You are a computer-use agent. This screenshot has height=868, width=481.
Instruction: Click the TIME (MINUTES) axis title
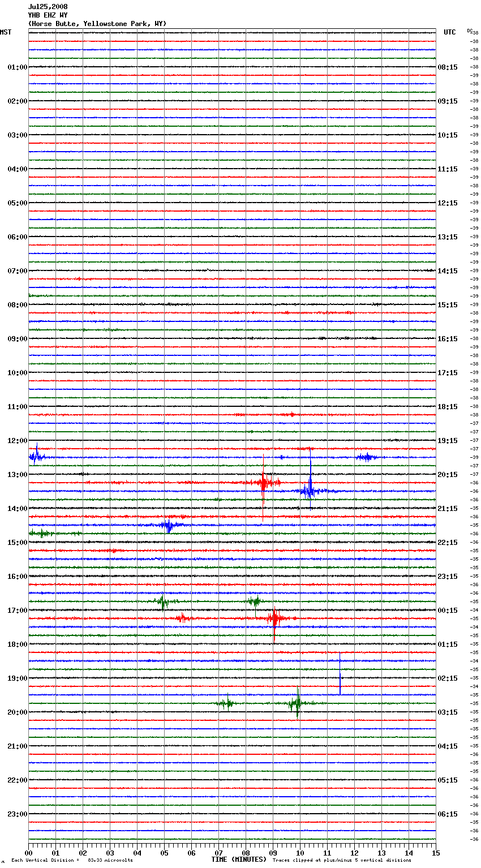pos(239,860)
